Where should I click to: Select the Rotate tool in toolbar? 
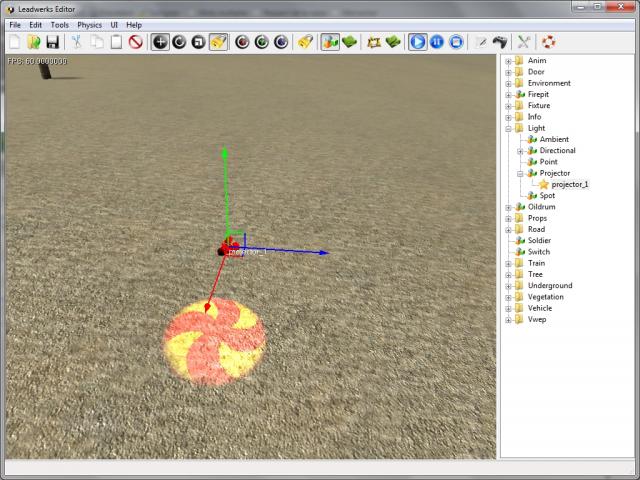point(179,42)
